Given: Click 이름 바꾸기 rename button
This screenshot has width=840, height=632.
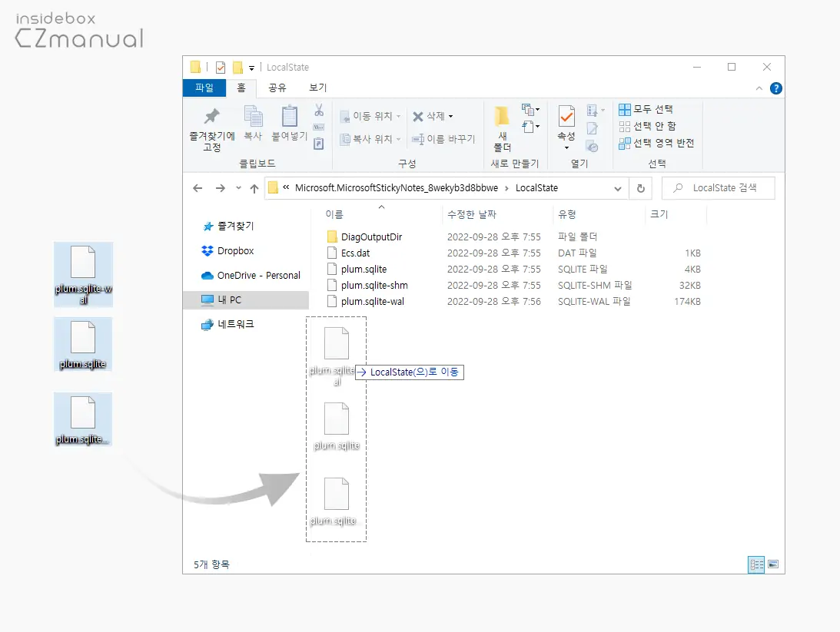Looking at the screenshot, I should click(443, 139).
